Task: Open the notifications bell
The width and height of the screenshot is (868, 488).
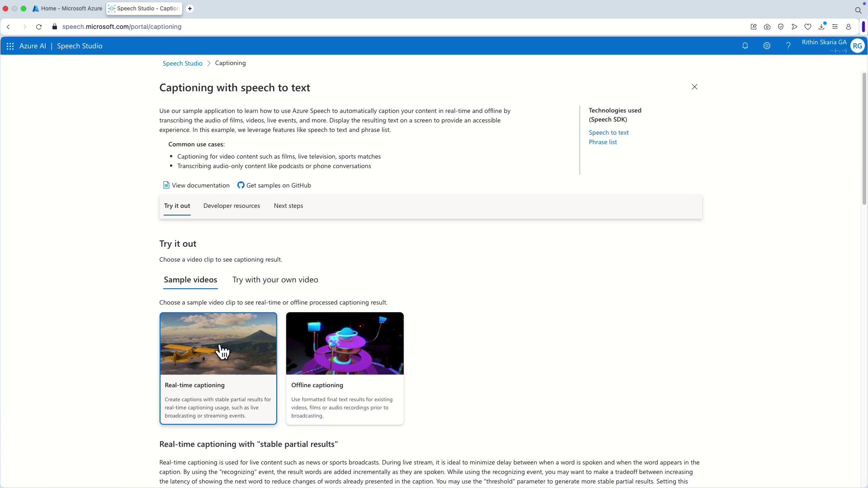Action: pyautogui.click(x=745, y=46)
